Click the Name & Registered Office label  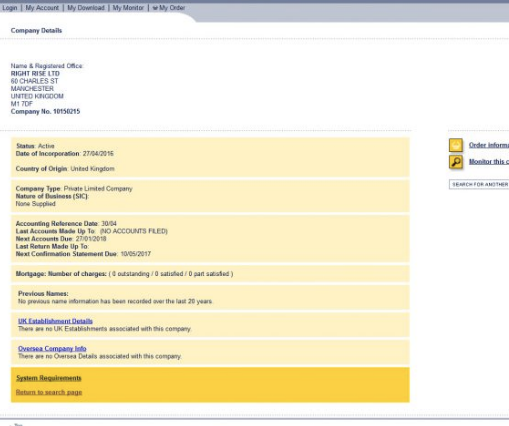tap(47, 66)
